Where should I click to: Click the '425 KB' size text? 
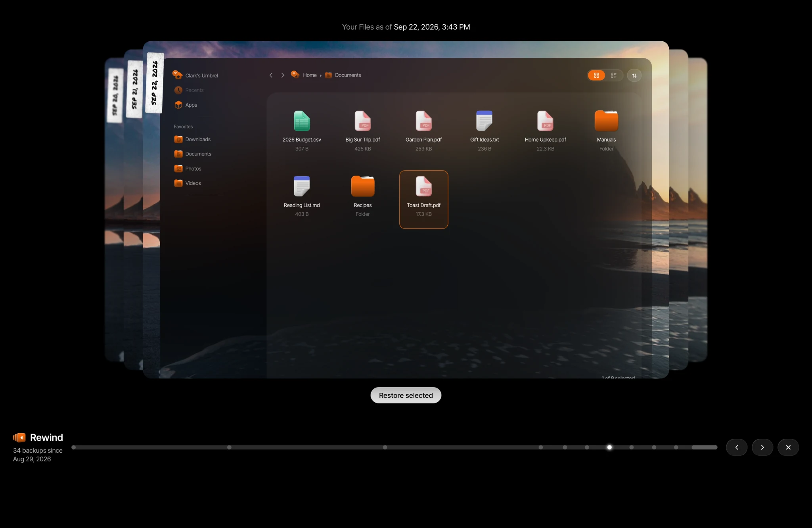click(362, 149)
